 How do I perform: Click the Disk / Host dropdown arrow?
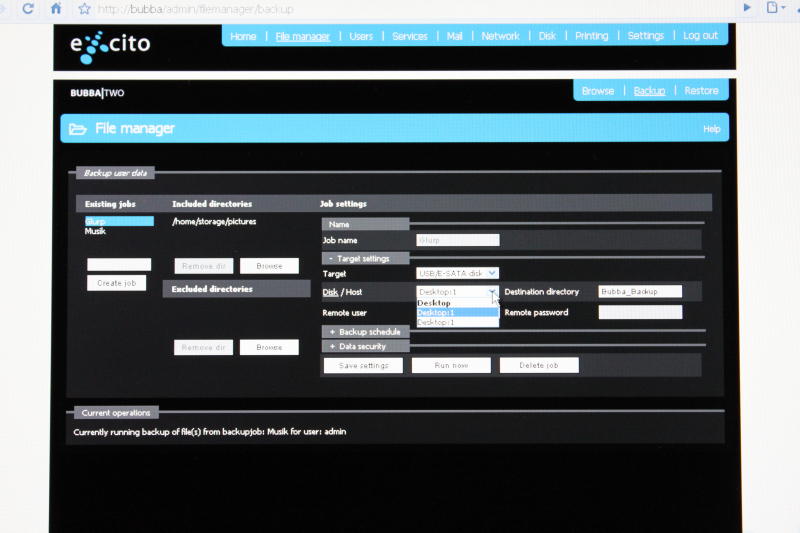(492, 292)
